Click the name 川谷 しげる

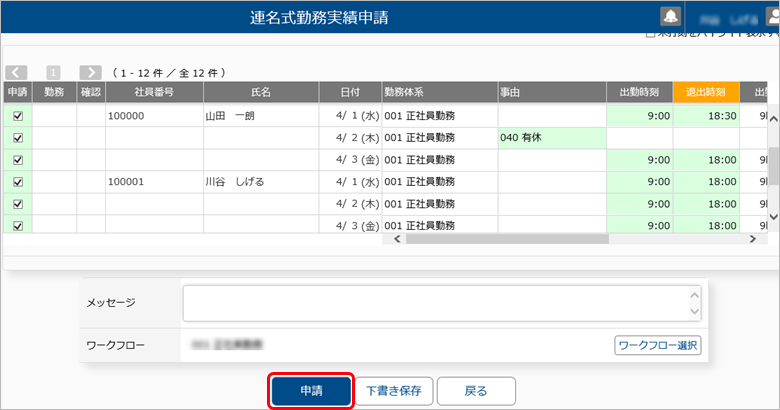point(235,182)
